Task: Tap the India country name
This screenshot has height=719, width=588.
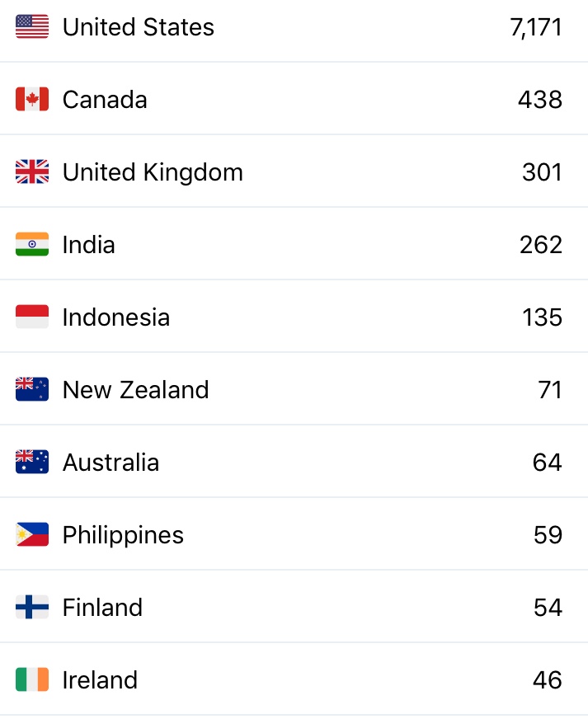Action: click(x=88, y=245)
